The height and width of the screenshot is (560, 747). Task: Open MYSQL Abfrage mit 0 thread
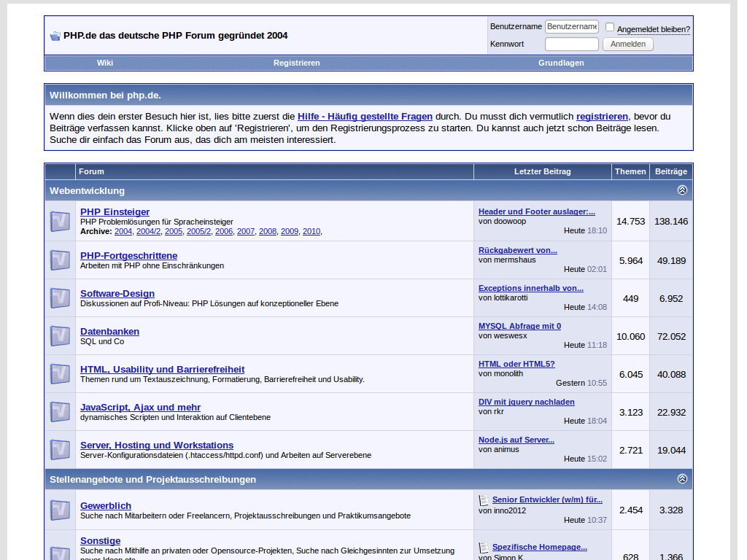(x=519, y=326)
